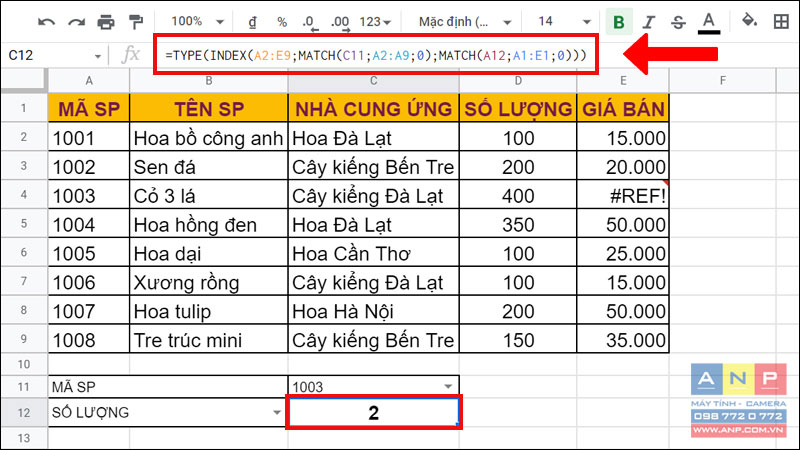
Task: Open the font size 14 dropdown
Action: [x=564, y=21]
